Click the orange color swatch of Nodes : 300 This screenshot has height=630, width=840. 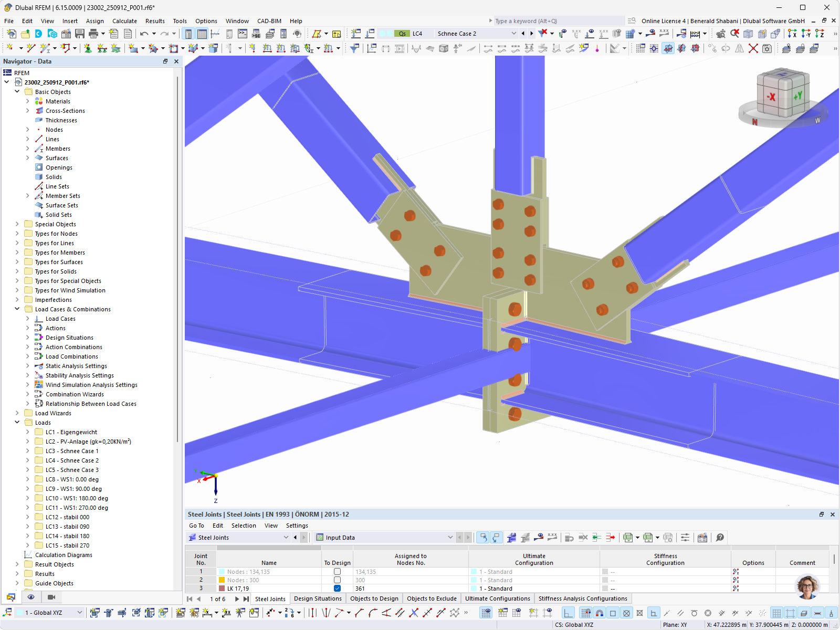[222, 580]
